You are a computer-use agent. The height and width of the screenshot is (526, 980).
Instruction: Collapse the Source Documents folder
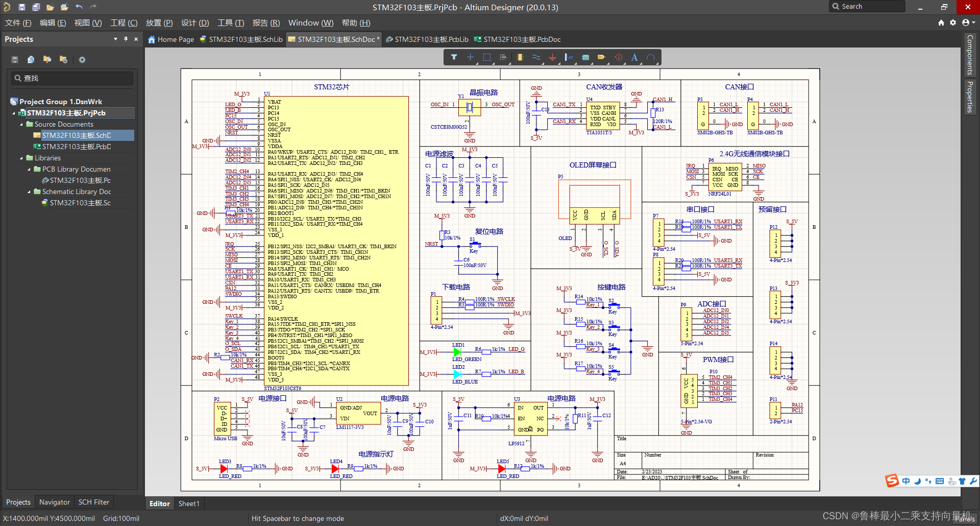click(x=21, y=124)
